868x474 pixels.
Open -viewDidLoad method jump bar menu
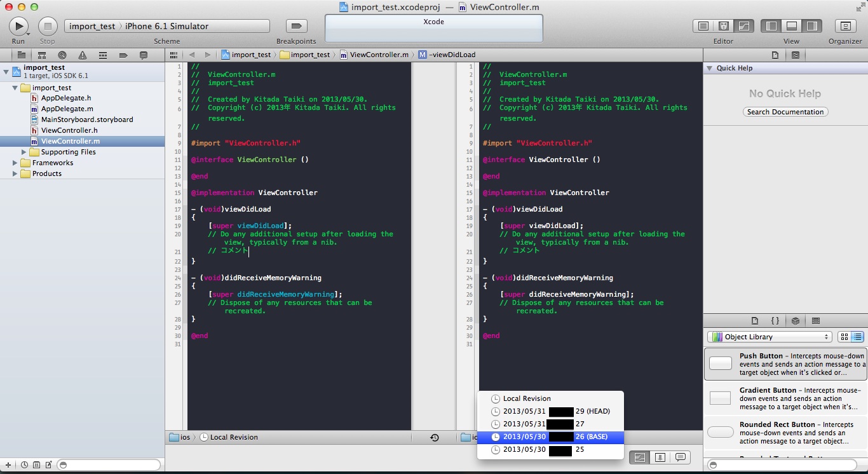(447, 55)
